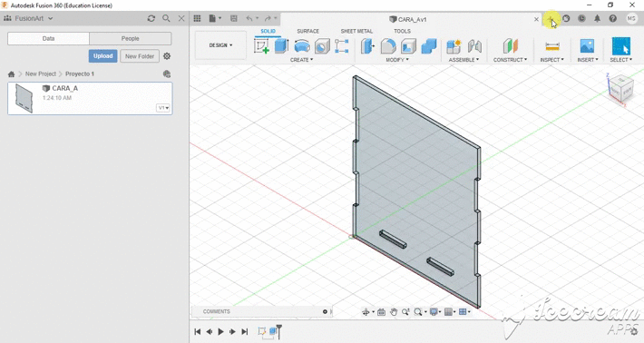Select the Extrude tool
Viewport: 644px width, 343px height.
click(x=282, y=46)
